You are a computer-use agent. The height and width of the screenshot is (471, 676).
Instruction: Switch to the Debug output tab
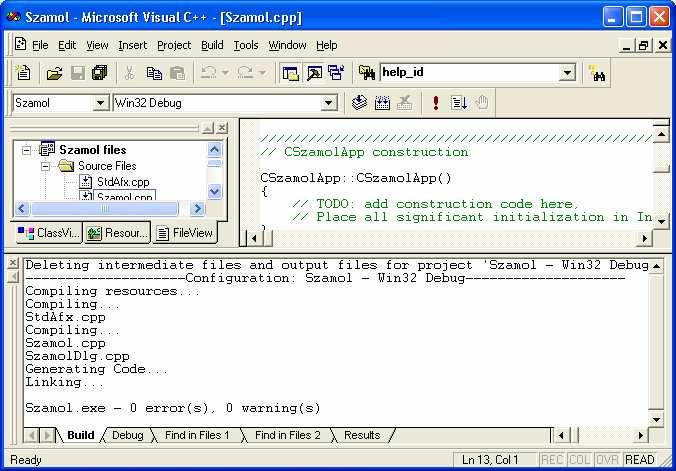click(x=128, y=435)
